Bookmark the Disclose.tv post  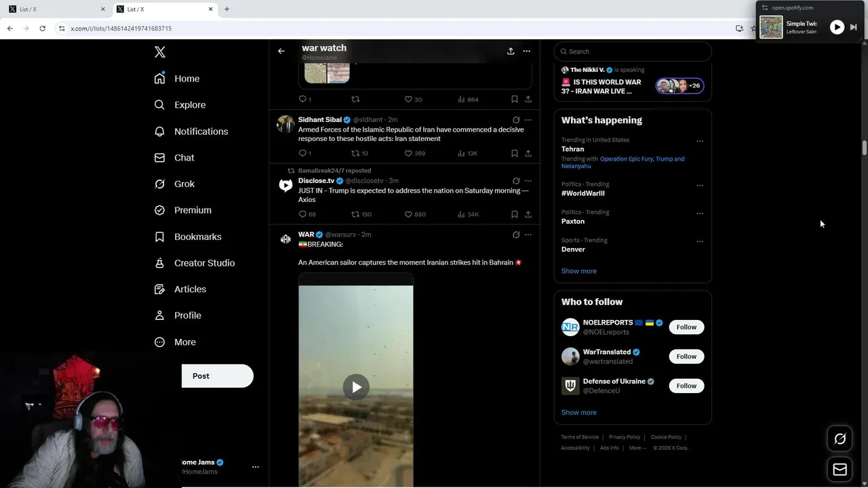tap(514, 214)
